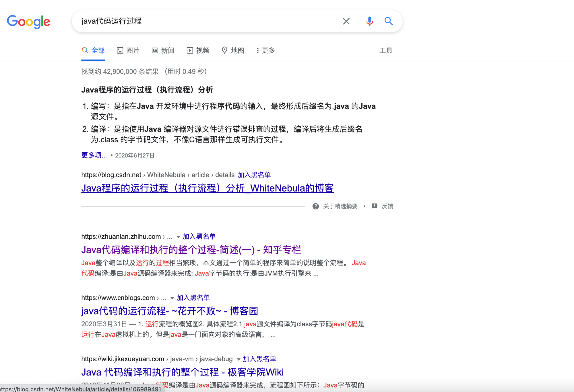This screenshot has height=392, width=574.
Task: Add blog.csdn.net result to 黑名单
Action: point(254,175)
